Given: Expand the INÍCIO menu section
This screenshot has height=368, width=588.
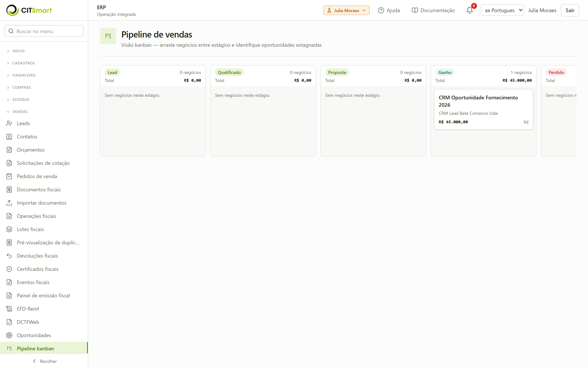Looking at the screenshot, I should click(x=44, y=51).
